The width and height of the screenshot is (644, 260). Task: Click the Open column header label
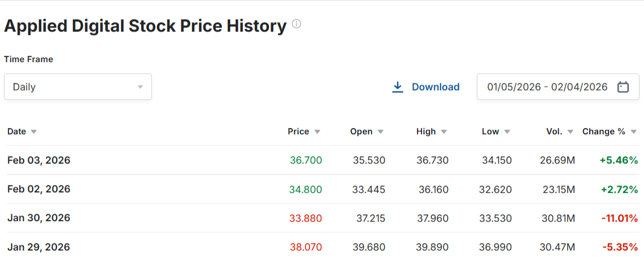[362, 131]
